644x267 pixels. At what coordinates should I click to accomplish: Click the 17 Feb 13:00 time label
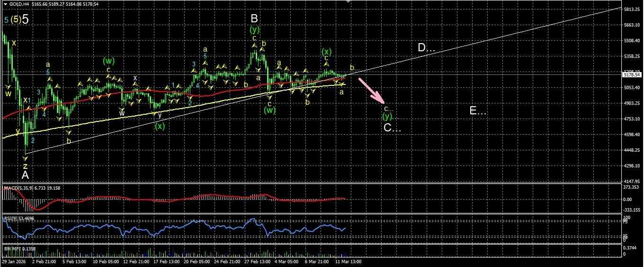168,261
